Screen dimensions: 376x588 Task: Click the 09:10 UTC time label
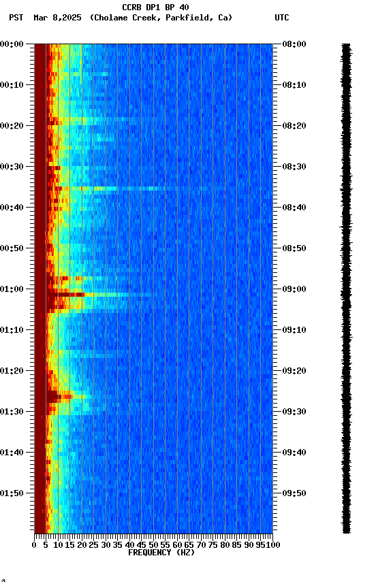pos(294,330)
